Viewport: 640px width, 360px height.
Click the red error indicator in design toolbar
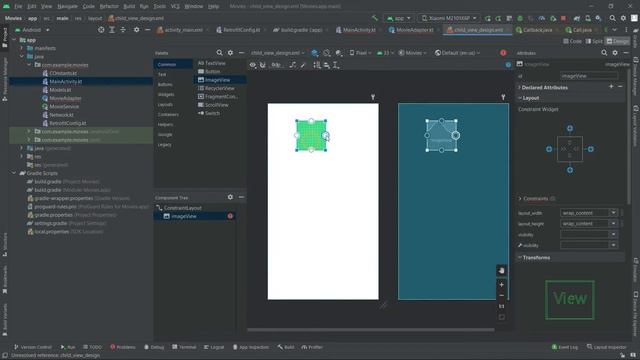click(503, 53)
